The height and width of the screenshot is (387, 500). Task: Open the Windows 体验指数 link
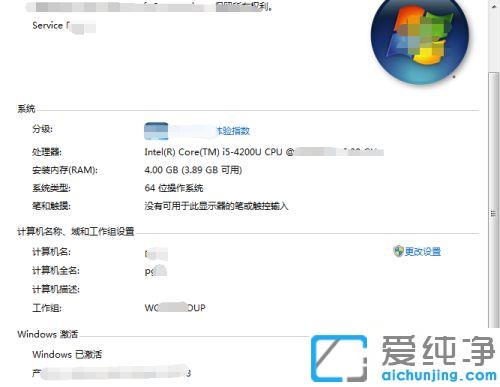tap(233, 131)
